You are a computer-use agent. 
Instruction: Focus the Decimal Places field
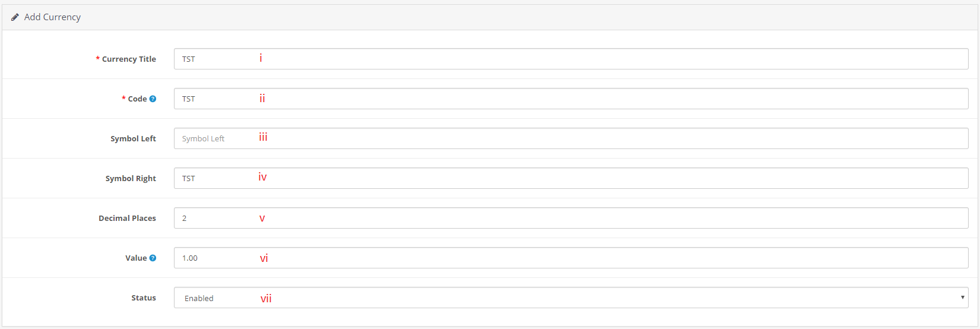[x=570, y=218]
